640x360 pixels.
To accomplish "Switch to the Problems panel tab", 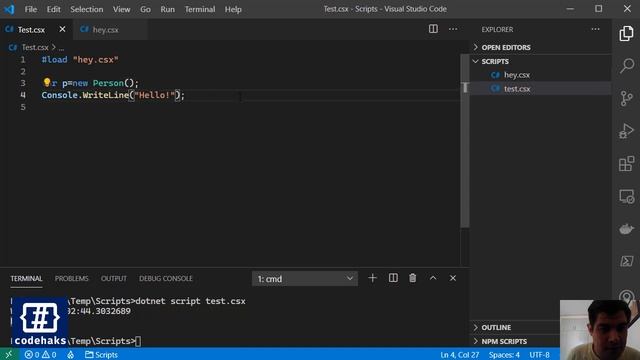I will coord(71,278).
